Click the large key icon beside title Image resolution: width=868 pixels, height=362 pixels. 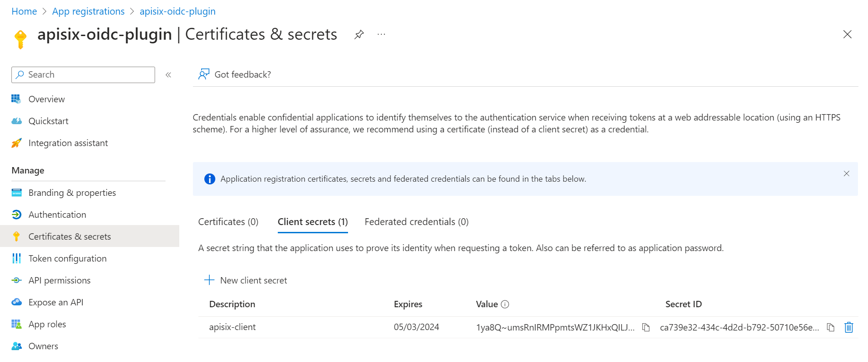click(x=21, y=39)
